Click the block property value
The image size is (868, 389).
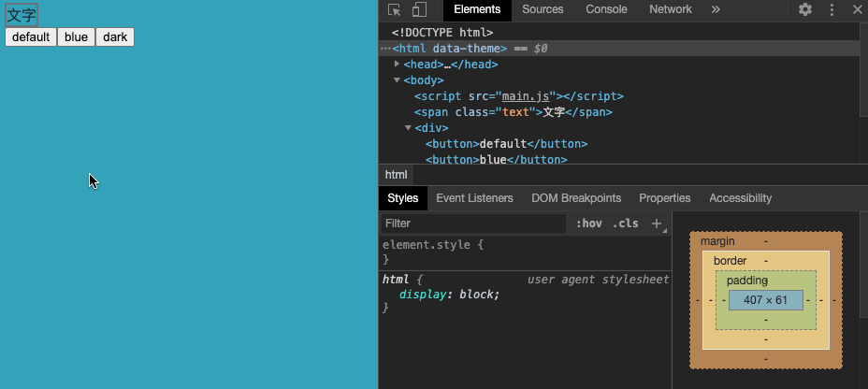[478, 295]
